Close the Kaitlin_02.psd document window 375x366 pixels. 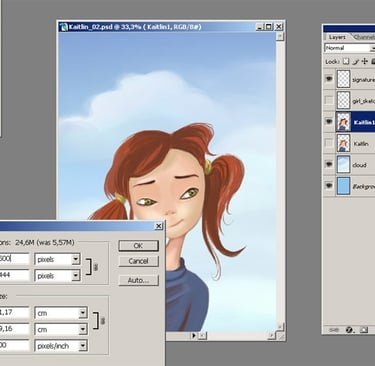click(279, 27)
